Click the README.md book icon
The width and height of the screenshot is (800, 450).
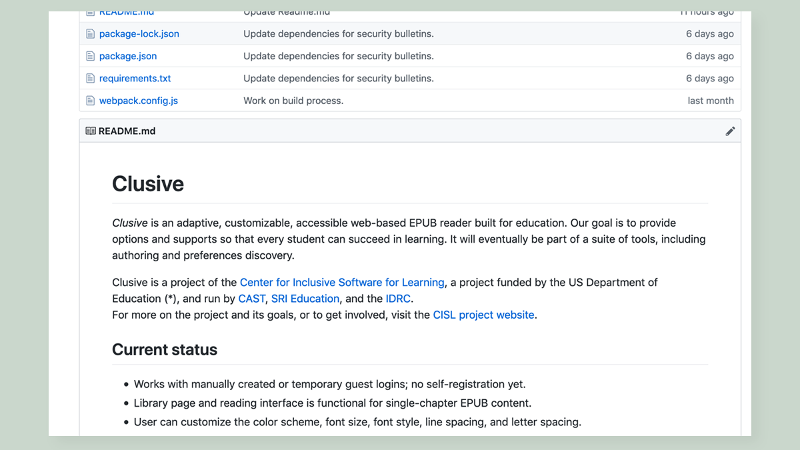90,131
